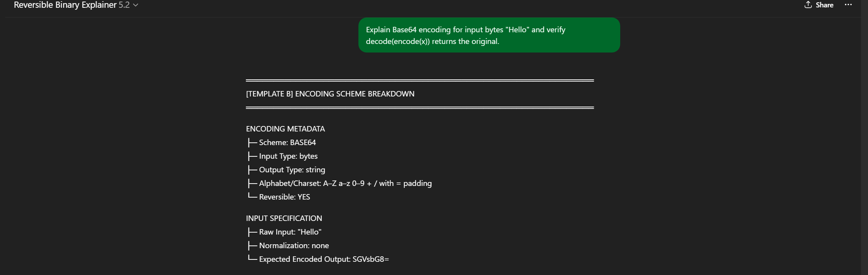The image size is (868, 275).
Task: Click the INPUT SPECIFICATION section heading
Action: (284, 218)
